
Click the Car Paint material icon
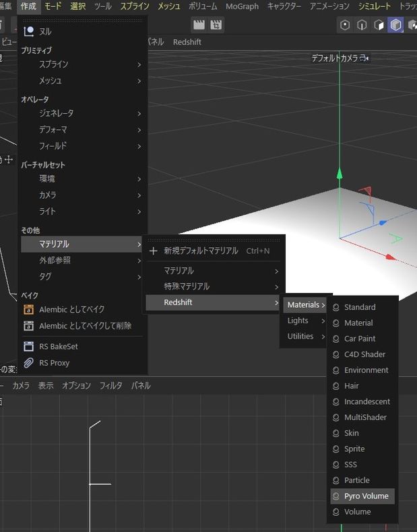(x=336, y=339)
